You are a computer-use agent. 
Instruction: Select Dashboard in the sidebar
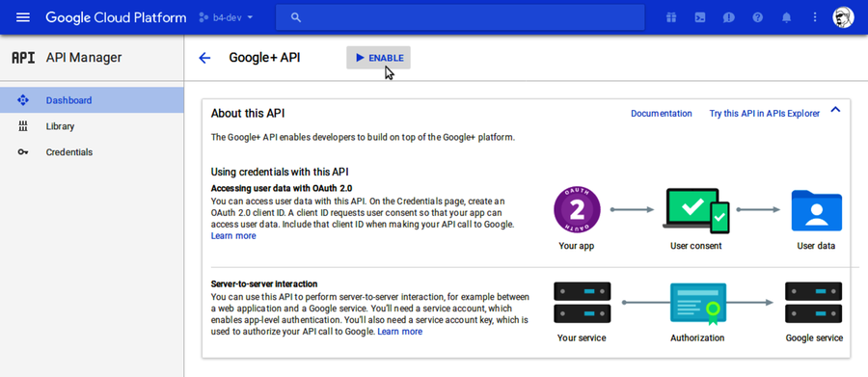pyautogui.click(x=92, y=100)
